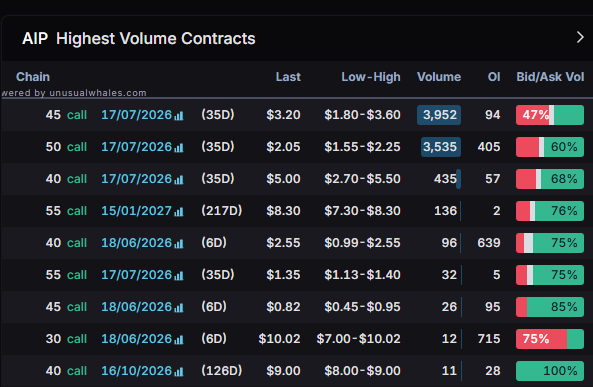Click the (126D) days-to-expiry label

(x=221, y=371)
